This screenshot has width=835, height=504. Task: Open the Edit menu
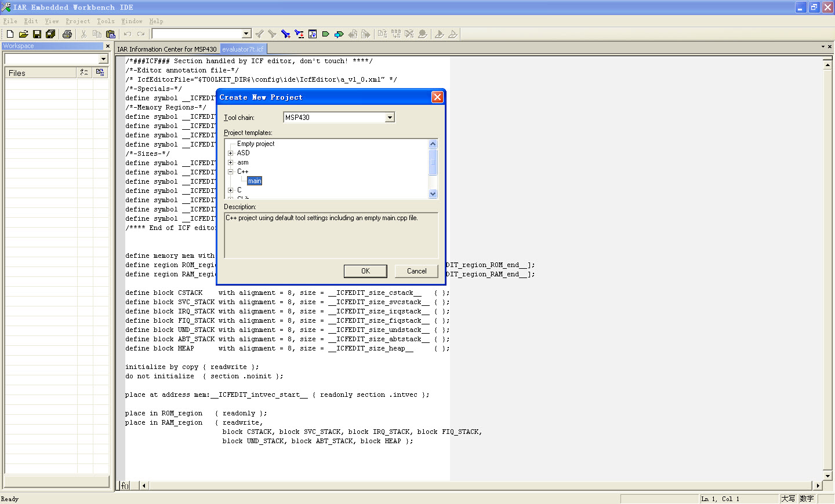click(x=31, y=21)
